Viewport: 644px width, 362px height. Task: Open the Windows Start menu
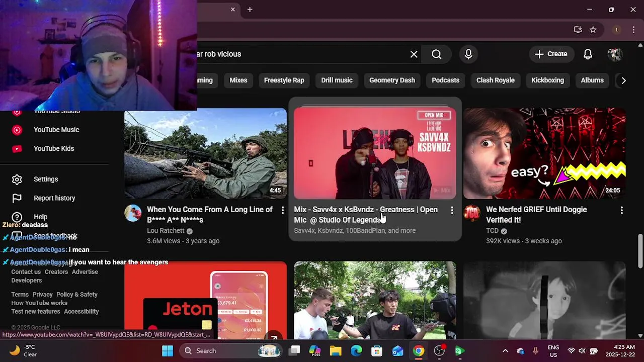[x=168, y=351]
